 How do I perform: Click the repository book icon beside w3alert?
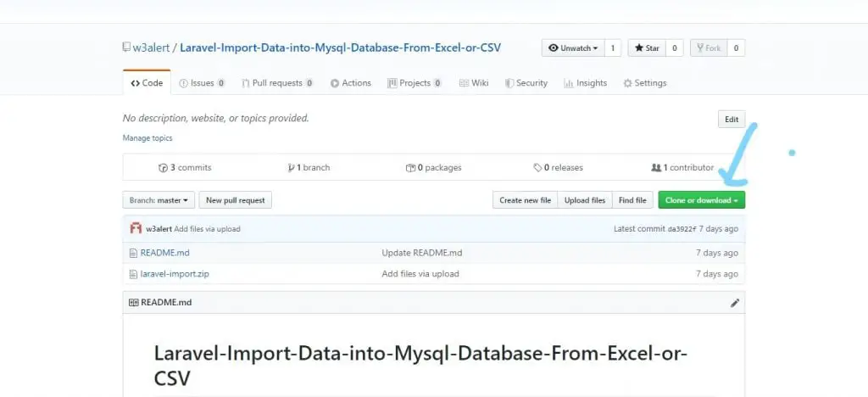tap(127, 48)
